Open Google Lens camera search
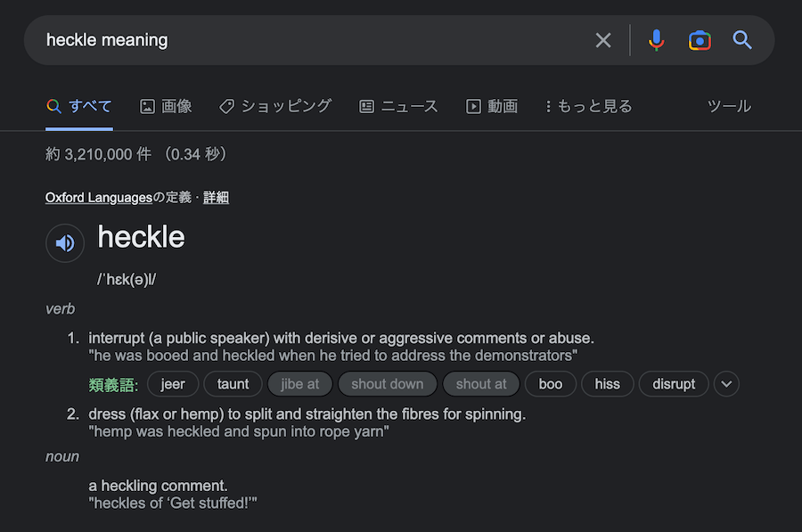The image size is (802, 532). [700, 40]
